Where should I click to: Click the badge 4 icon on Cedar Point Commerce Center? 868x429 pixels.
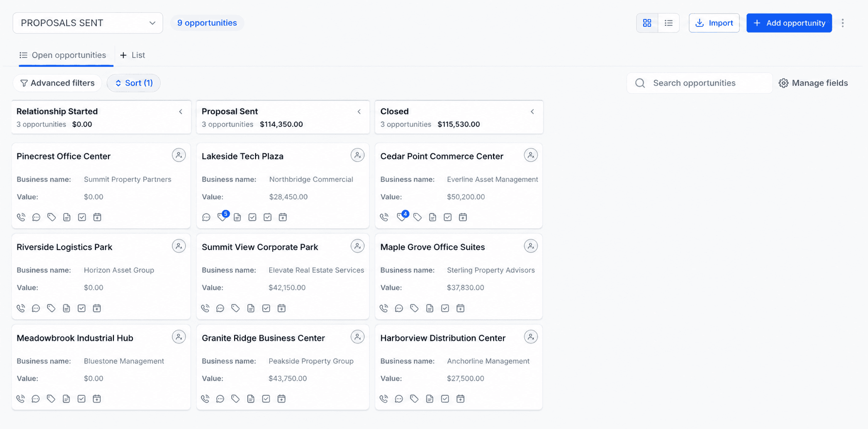402,216
